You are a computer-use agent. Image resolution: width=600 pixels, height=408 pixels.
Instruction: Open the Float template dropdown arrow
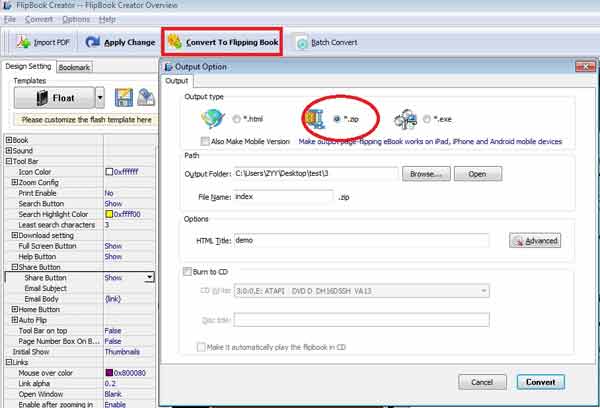coord(100,98)
